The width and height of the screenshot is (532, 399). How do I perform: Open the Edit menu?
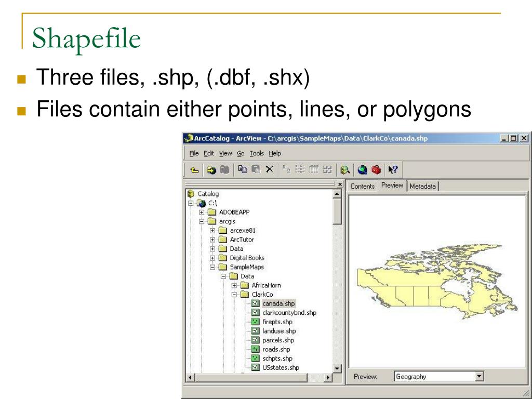(209, 153)
